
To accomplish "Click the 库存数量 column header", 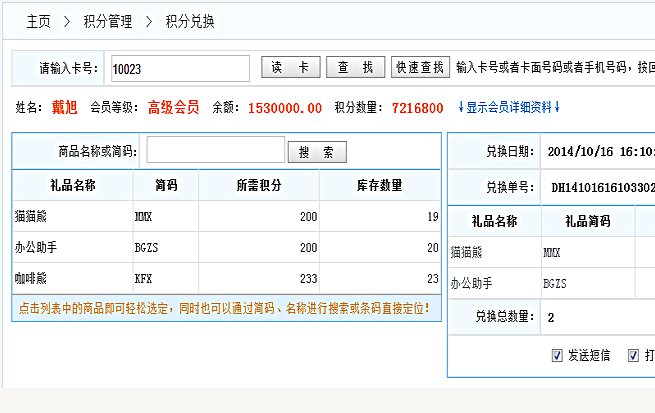I will (379, 185).
